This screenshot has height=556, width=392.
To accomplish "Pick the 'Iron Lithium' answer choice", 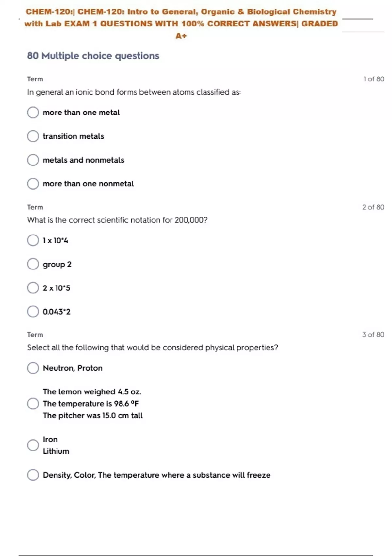I will point(33,445).
